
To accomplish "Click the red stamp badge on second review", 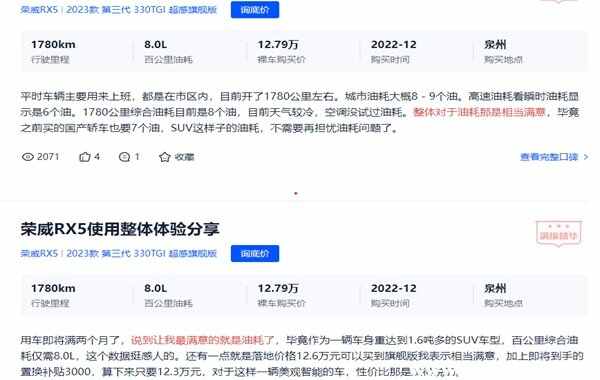I will pos(559,233).
